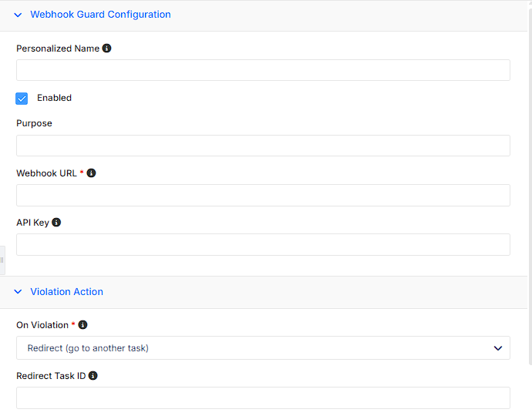Click the dropdown arrow in On Violation

coord(498,348)
